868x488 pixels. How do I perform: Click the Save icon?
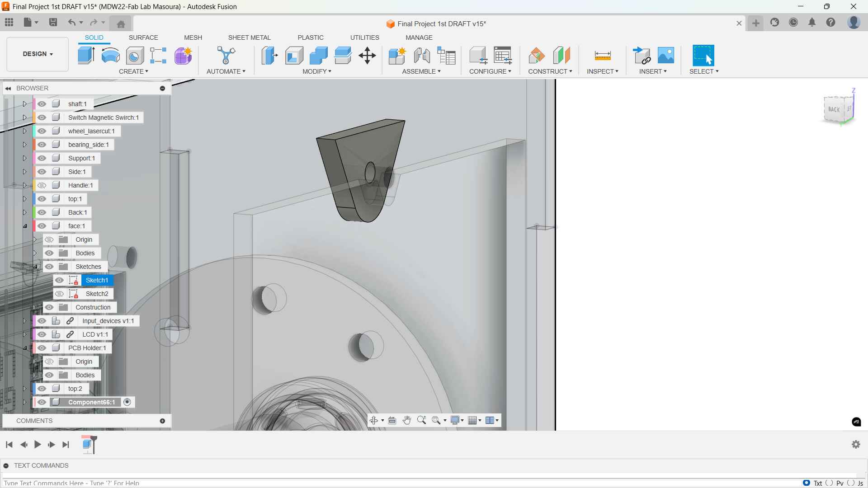click(x=53, y=22)
